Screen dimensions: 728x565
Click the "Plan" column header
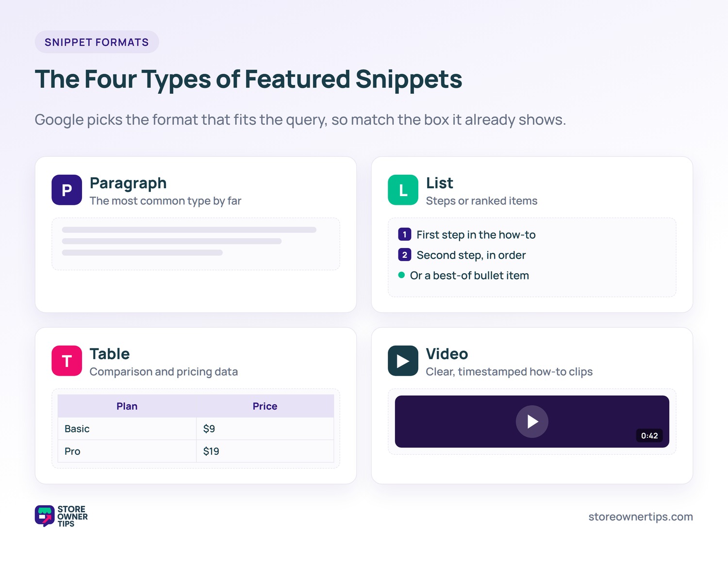point(127,406)
